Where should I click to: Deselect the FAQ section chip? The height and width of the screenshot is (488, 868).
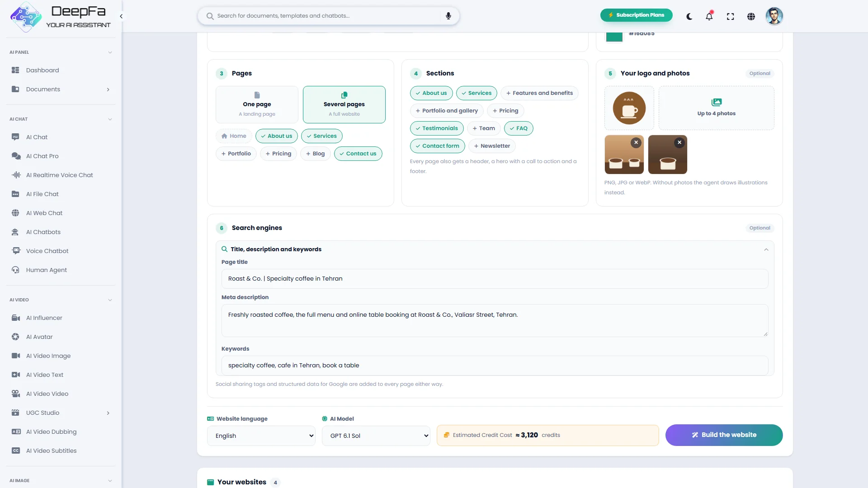point(519,128)
